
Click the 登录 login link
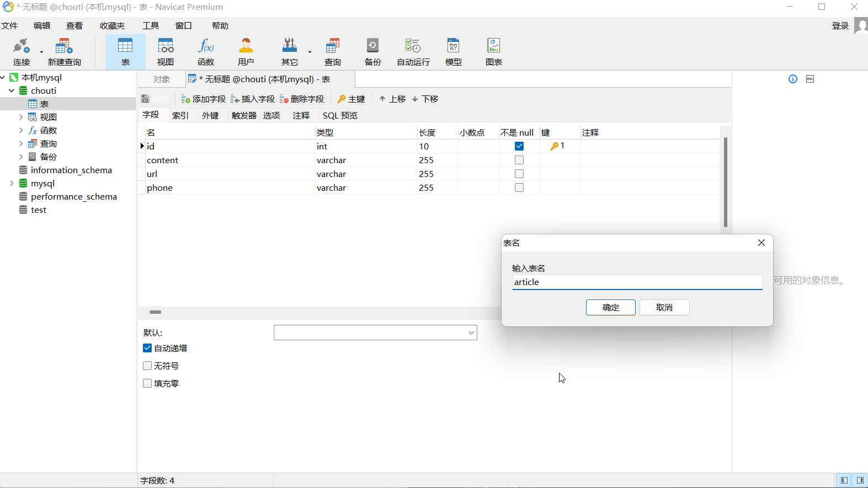point(840,25)
